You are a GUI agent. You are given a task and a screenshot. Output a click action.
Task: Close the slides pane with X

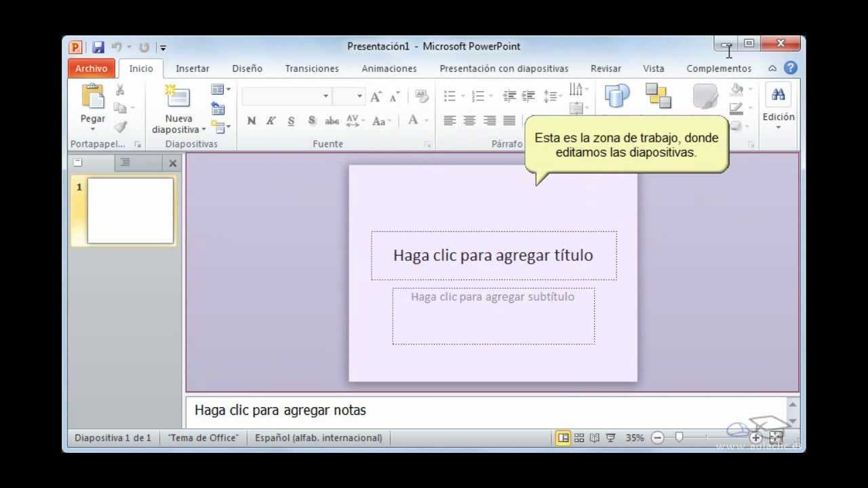172,163
